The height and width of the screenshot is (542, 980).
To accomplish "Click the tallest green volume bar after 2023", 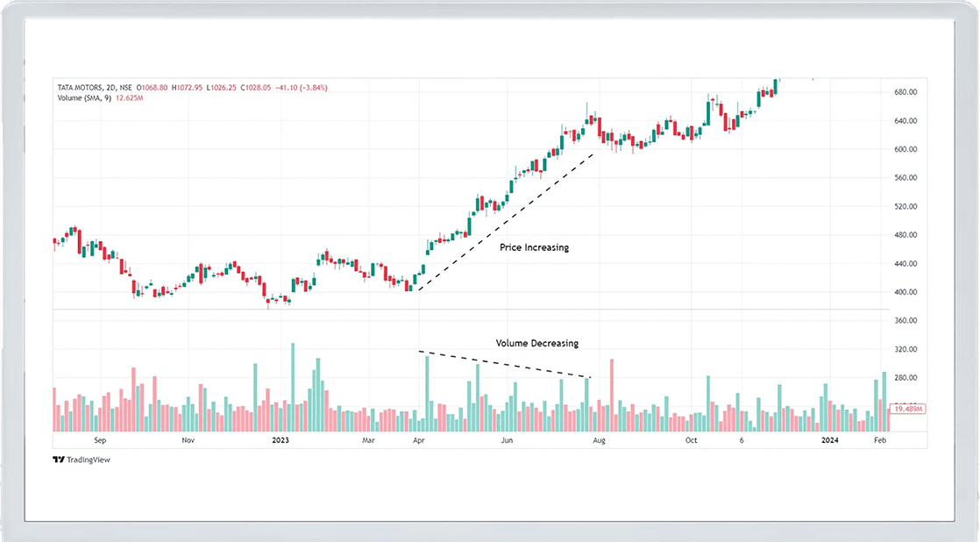I will point(293,388).
